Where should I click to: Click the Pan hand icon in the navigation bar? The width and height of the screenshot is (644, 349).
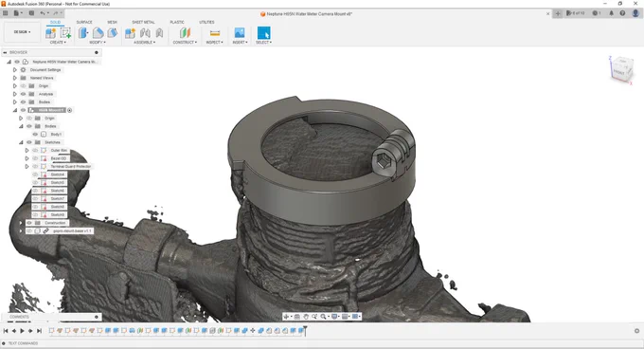[x=306, y=317]
